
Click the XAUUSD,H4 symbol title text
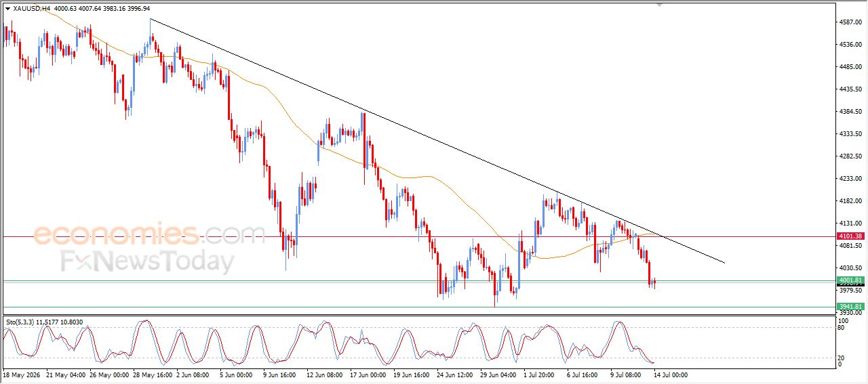click(x=31, y=9)
